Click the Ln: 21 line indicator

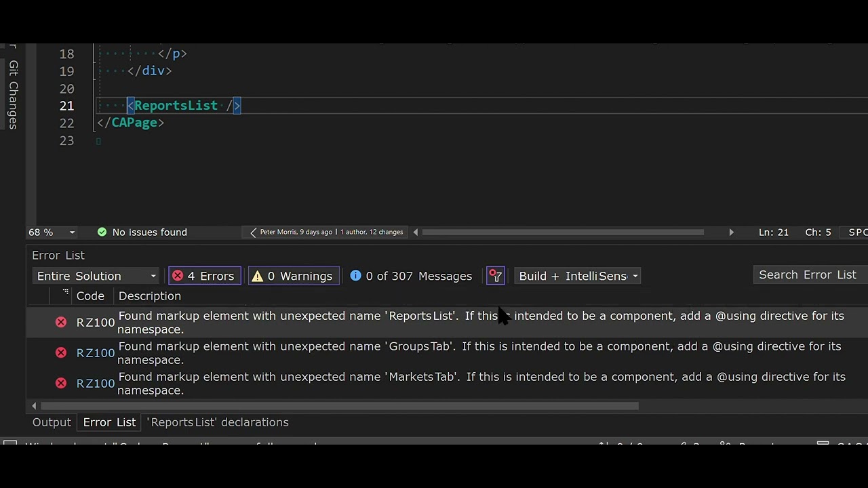773,232
